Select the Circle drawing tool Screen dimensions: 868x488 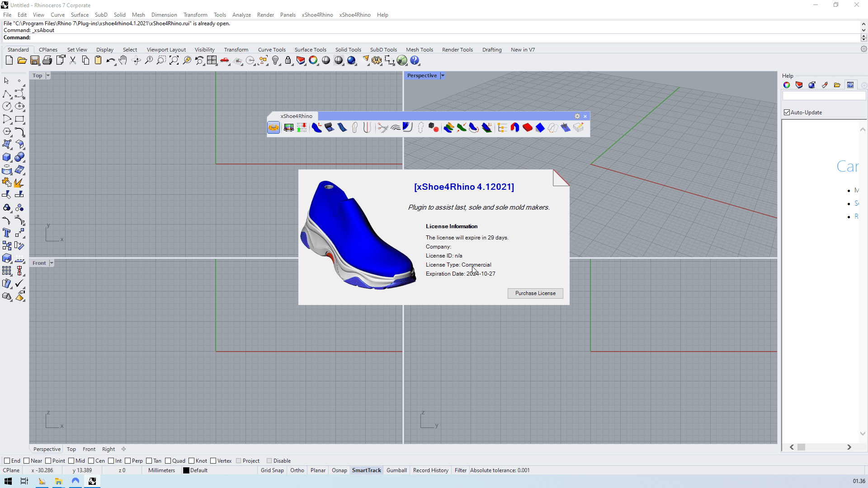tap(7, 106)
